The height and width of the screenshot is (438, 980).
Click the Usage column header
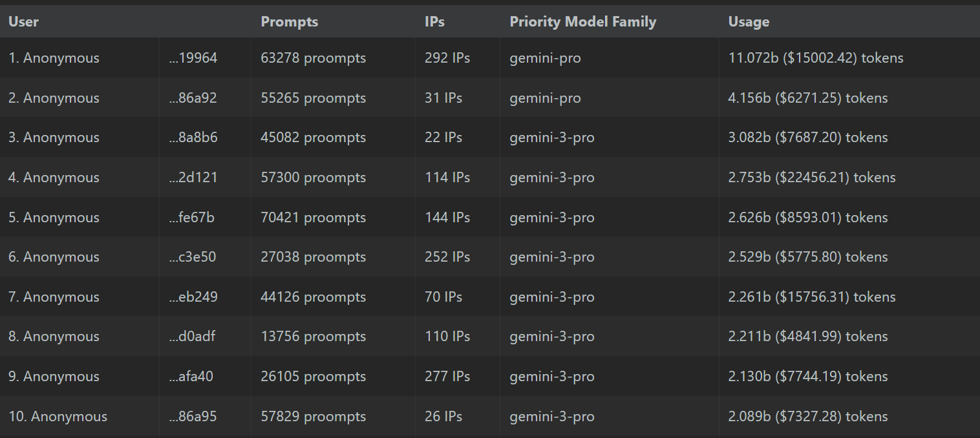[x=749, y=21]
